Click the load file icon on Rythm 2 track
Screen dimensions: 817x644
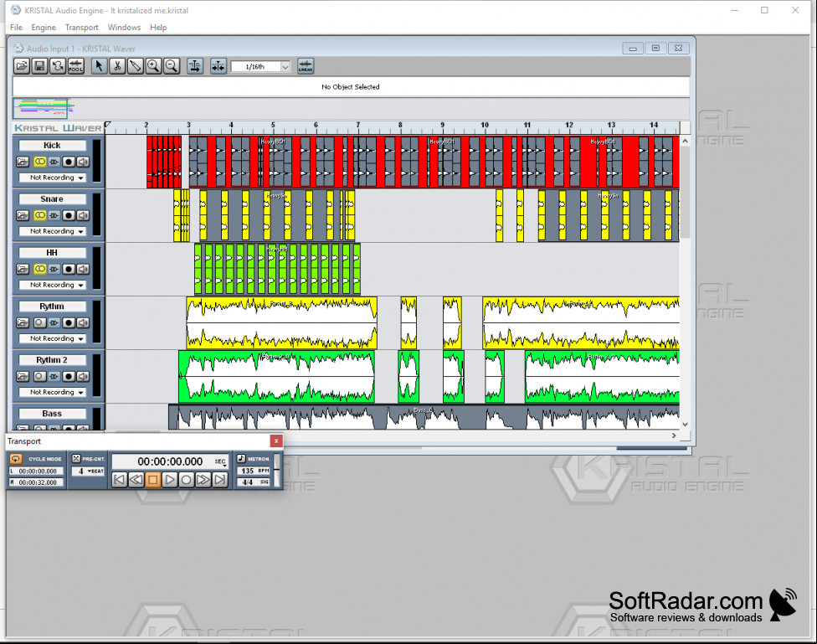click(x=23, y=377)
